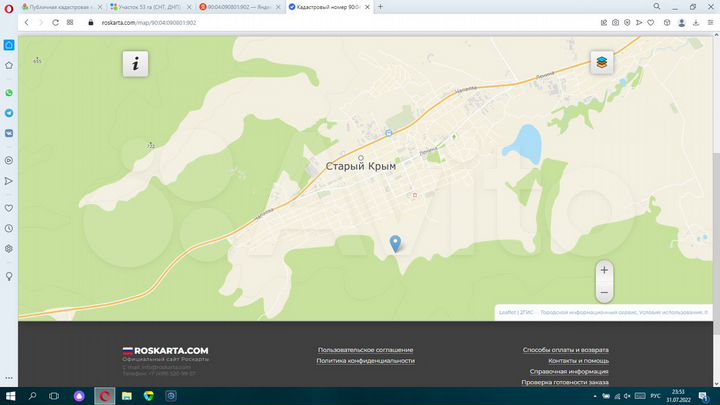The height and width of the screenshot is (405, 720).
Task: Open the Политика конфиденциальности link
Action: [366, 361]
